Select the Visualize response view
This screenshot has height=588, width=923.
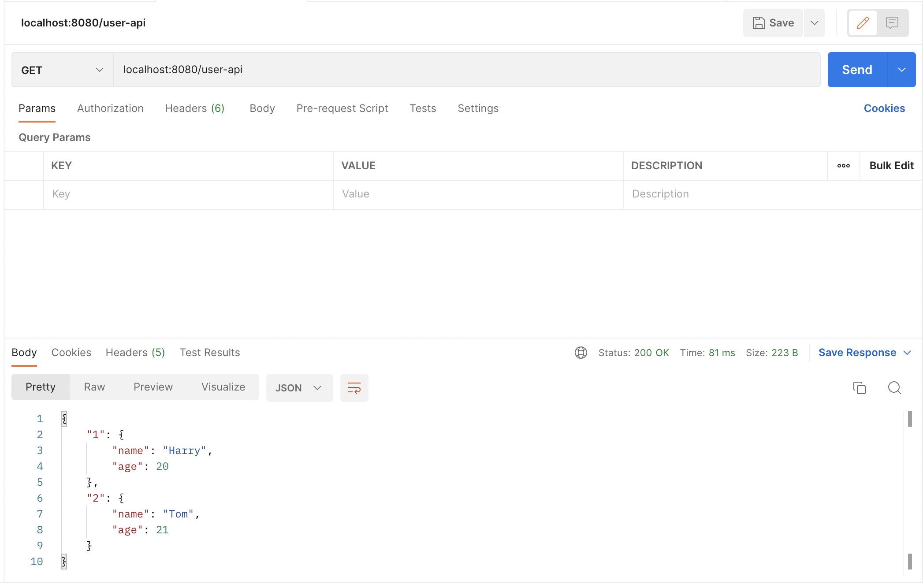pos(223,387)
